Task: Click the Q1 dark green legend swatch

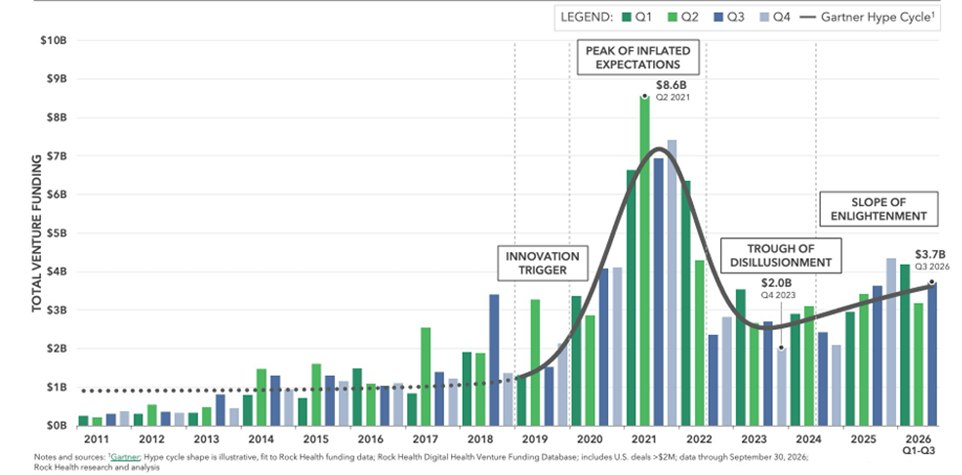Action: click(625, 18)
